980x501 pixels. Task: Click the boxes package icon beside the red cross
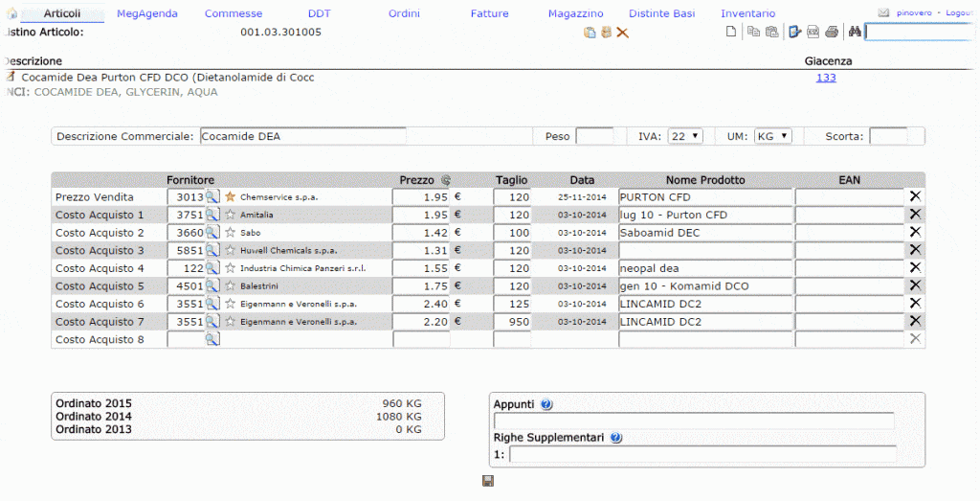click(606, 32)
